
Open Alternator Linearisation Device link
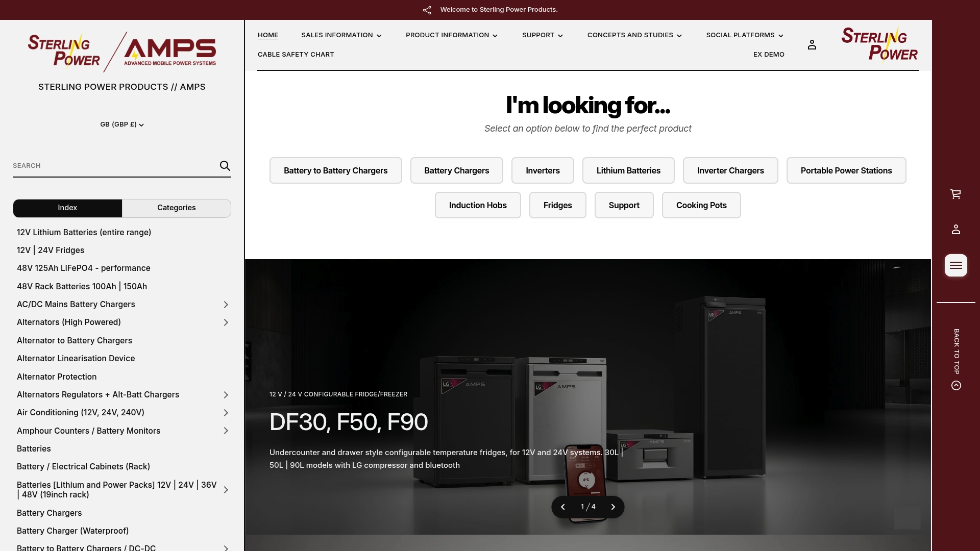click(76, 359)
